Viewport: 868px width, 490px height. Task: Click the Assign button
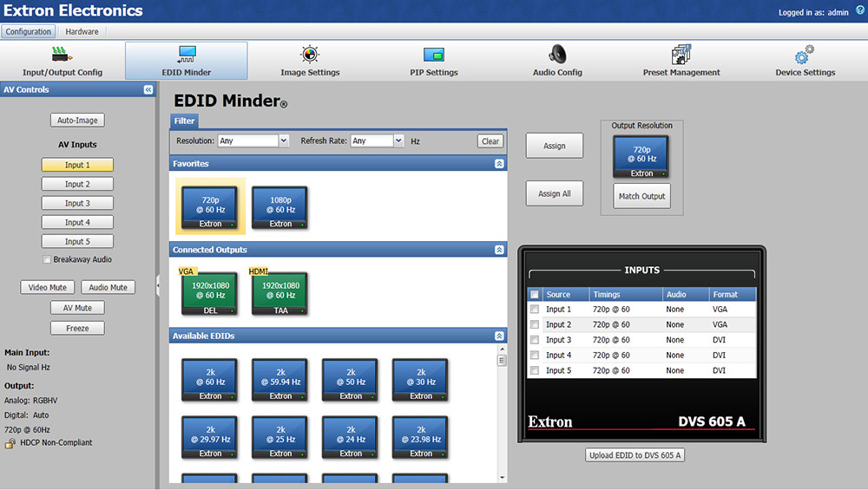(x=554, y=146)
